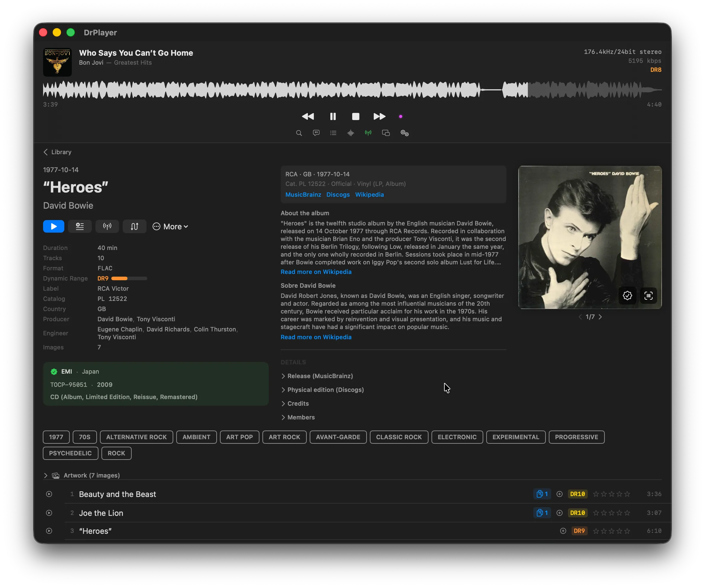
Task: Go back to Library
Action: coord(57,152)
